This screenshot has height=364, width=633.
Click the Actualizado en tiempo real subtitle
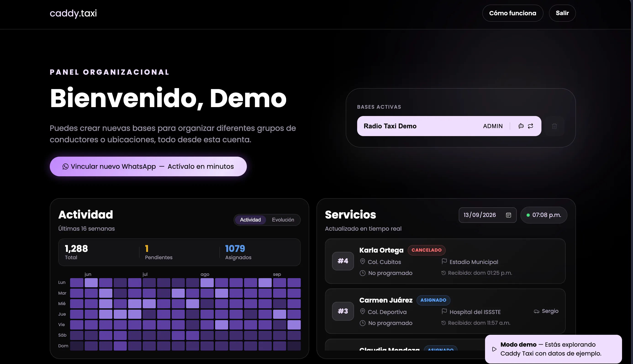tap(363, 229)
